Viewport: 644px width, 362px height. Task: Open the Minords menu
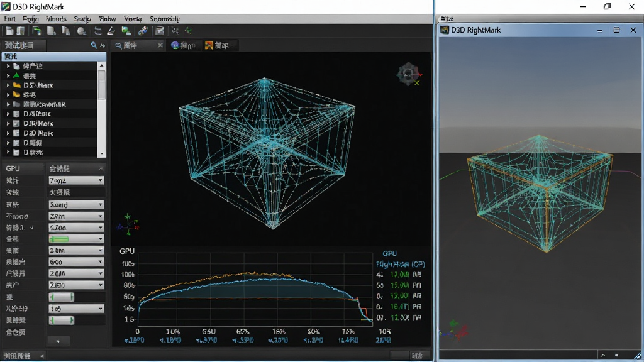click(56, 19)
